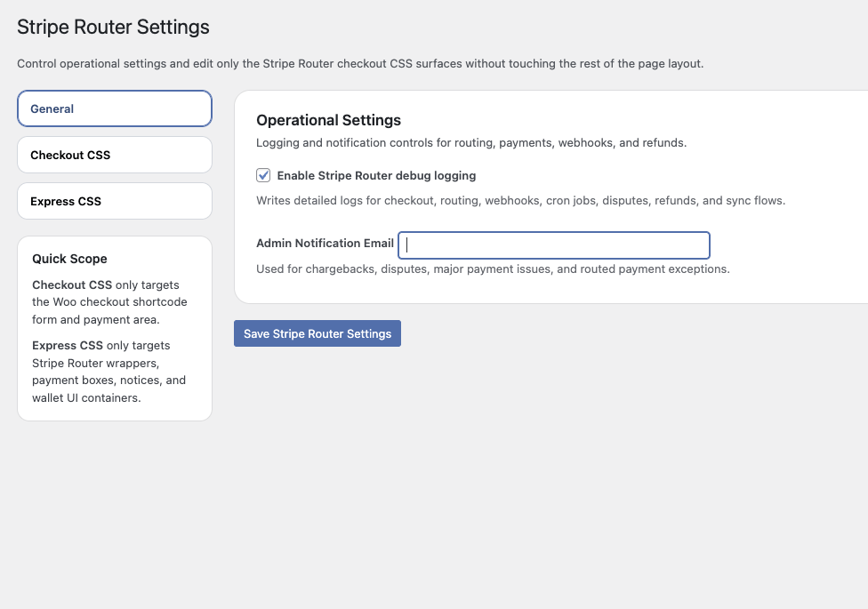Click the Stripe Router Settings page heading
This screenshot has height=609, width=868.
(113, 27)
